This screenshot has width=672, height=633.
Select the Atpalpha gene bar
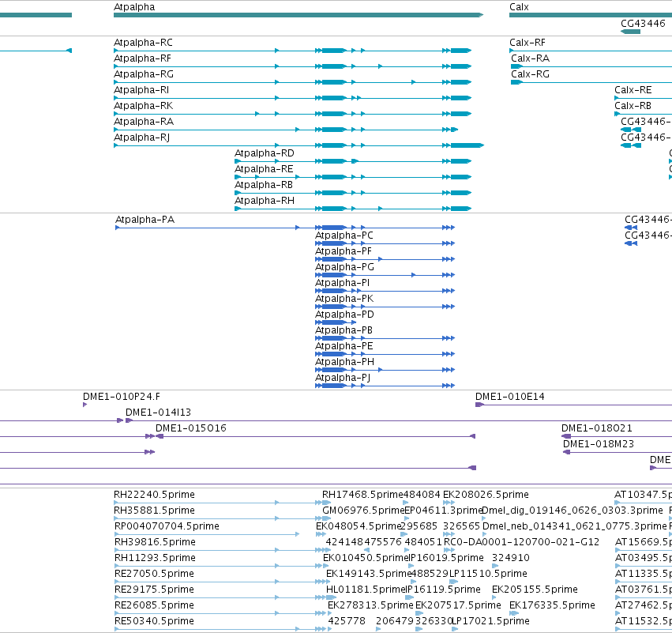tap(298, 15)
